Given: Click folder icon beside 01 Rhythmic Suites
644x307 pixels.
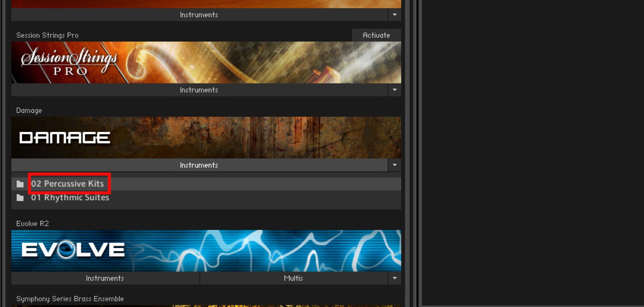Looking at the screenshot, I should tap(20, 198).
